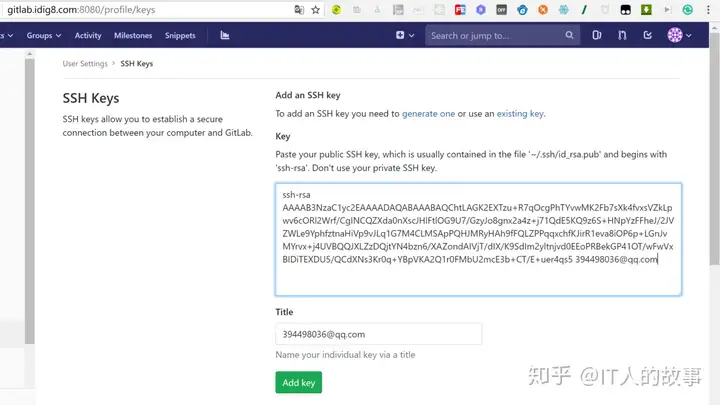Click inside the SSH key text area
This screenshot has width=720, height=405.
[x=478, y=239]
